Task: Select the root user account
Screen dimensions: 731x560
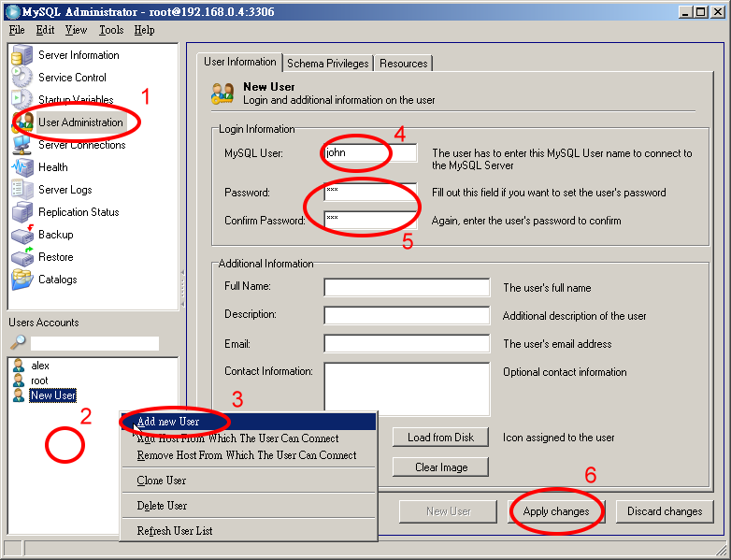Action: (x=39, y=381)
